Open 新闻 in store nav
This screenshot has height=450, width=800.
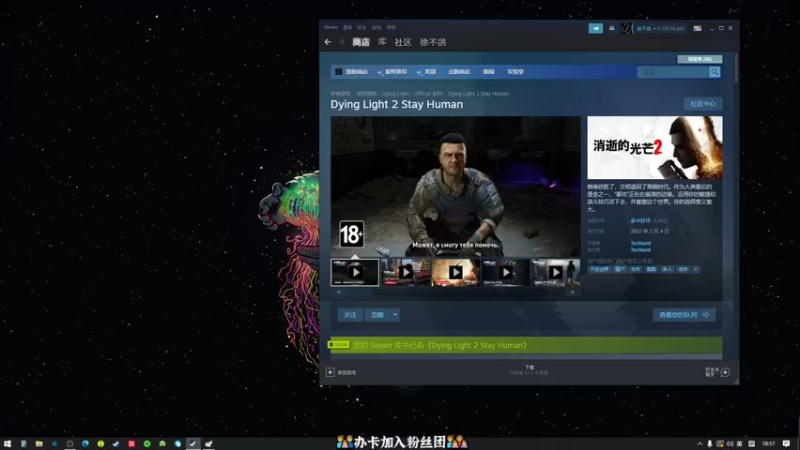(489, 72)
